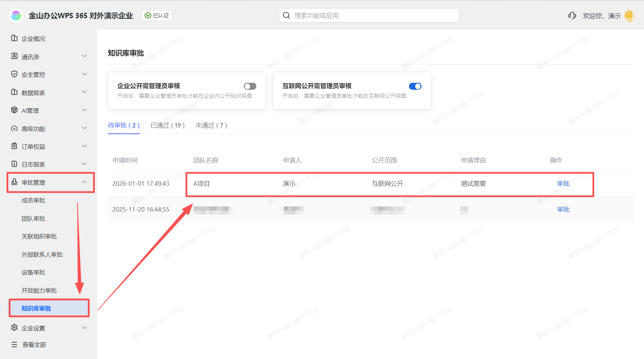
Task: Click the 企业概况 sidebar icon
Action: point(14,38)
